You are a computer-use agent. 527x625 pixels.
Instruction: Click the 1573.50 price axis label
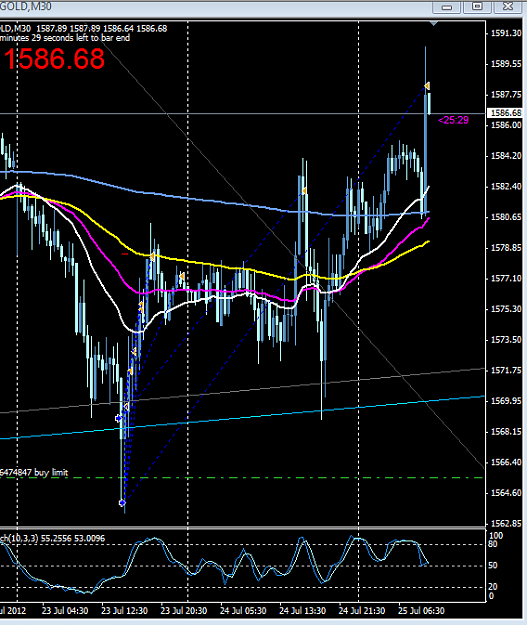(x=506, y=340)
